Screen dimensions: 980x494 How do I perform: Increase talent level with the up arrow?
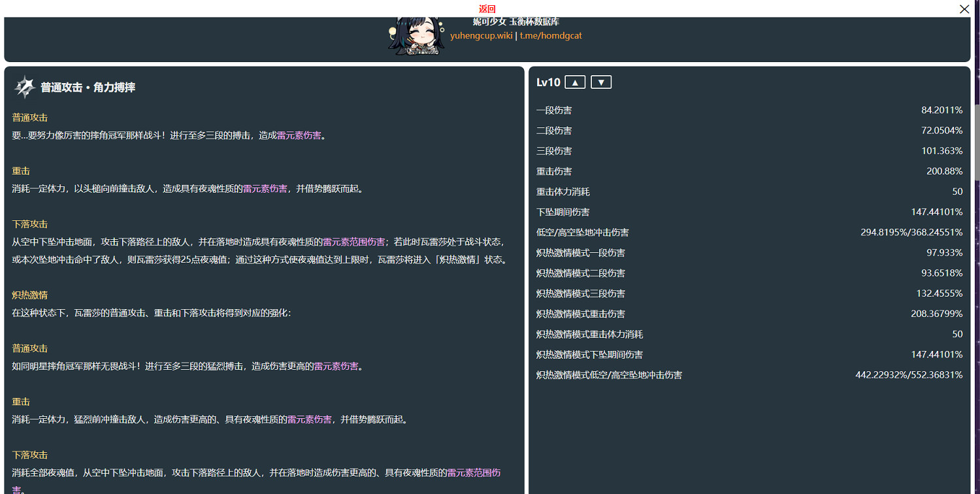(x=574, y=82)
